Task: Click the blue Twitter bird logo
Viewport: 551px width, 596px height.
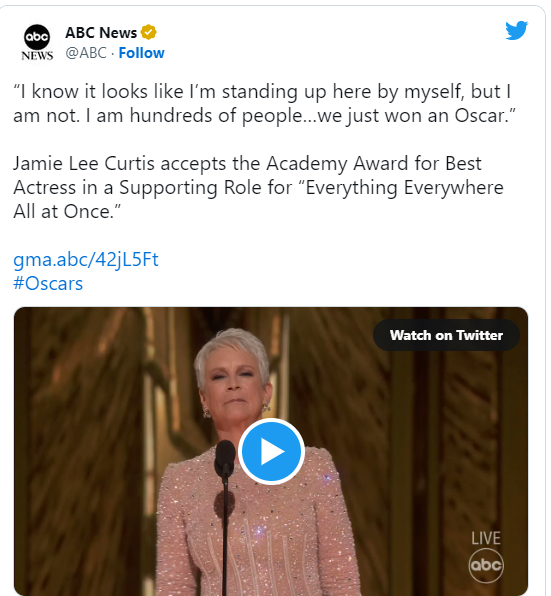Action: [516, 30]
